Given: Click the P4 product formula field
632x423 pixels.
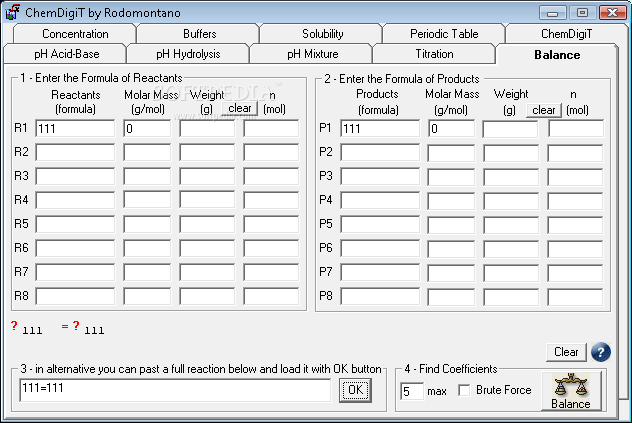Looking at the screenshot, I should tap(380, 200).
